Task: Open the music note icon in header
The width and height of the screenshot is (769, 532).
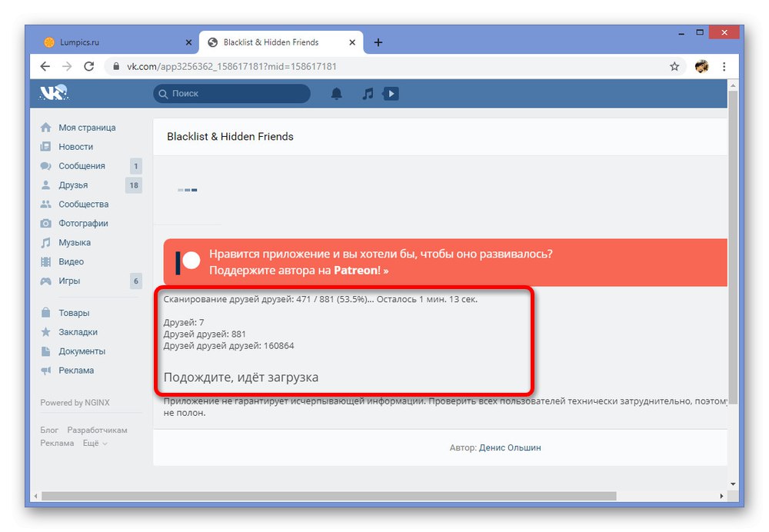Action: coord(368,94)
